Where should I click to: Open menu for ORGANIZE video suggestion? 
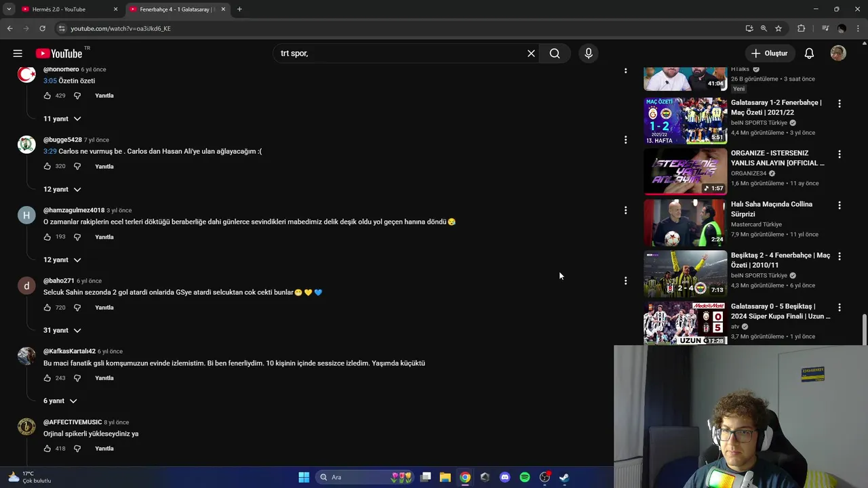840,155
